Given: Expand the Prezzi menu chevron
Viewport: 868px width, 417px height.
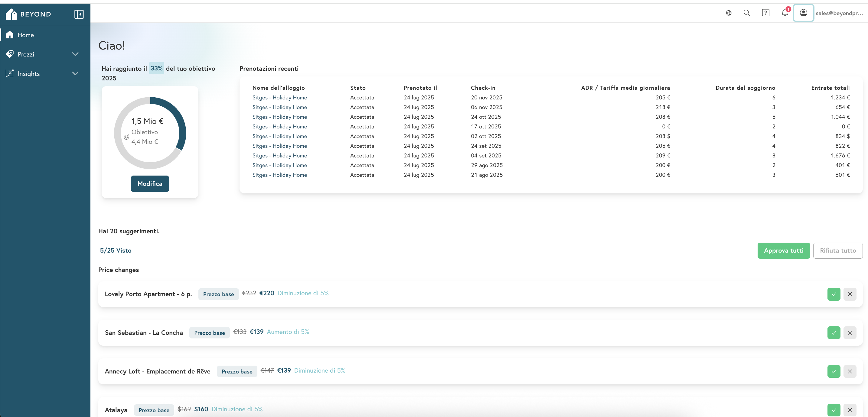Looking at the screenshot, I should [x=75, y=54].
